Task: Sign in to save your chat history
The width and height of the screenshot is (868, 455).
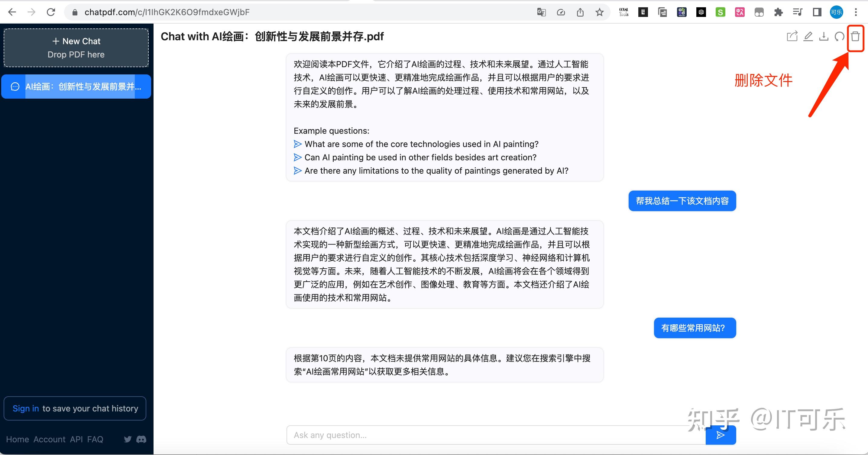Action: 26,408
